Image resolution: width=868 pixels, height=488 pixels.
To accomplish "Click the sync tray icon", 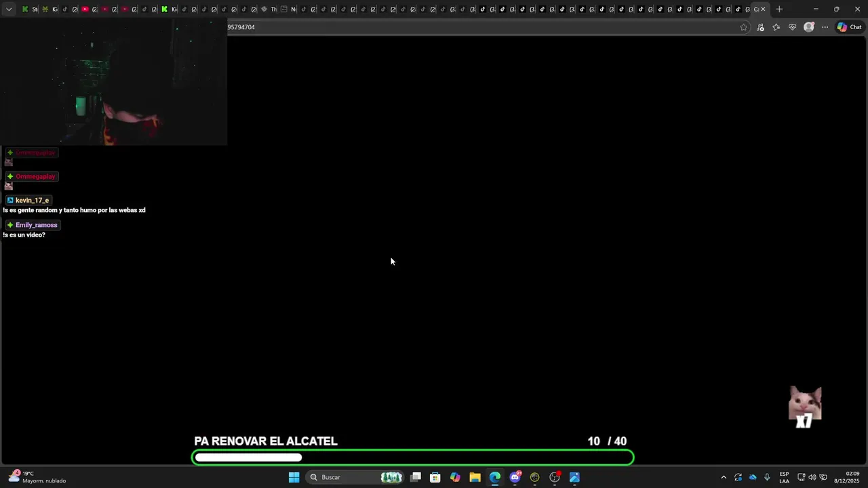I will 738,477.
